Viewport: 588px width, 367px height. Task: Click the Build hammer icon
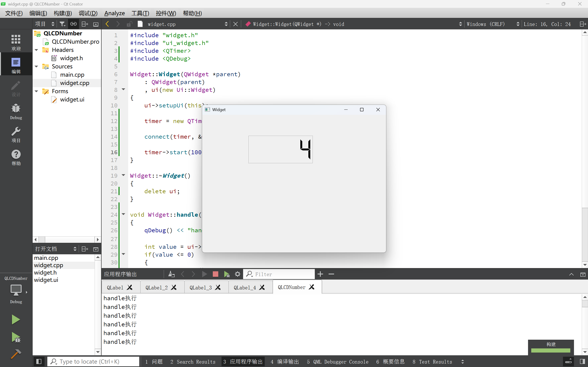[x=16, y=354]
